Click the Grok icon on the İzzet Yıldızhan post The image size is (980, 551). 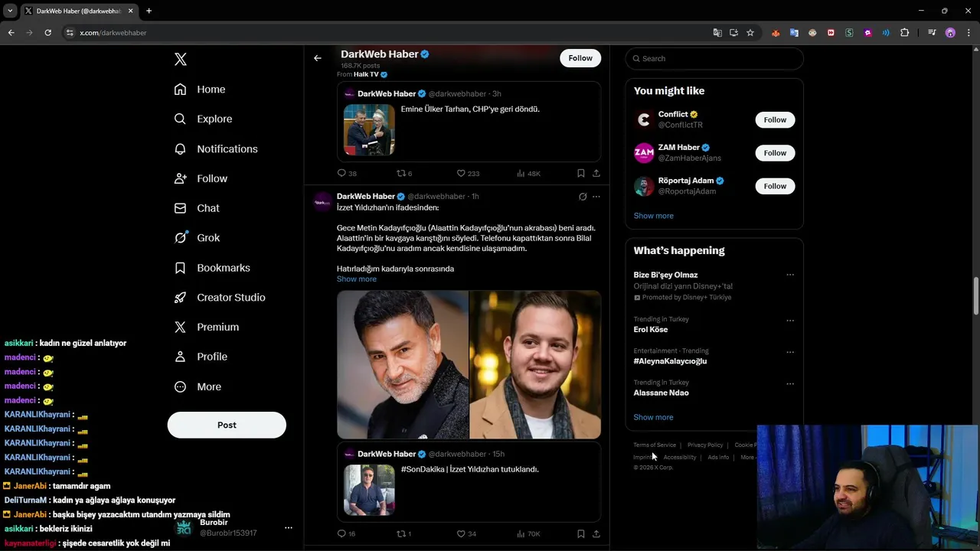(583, 197)
